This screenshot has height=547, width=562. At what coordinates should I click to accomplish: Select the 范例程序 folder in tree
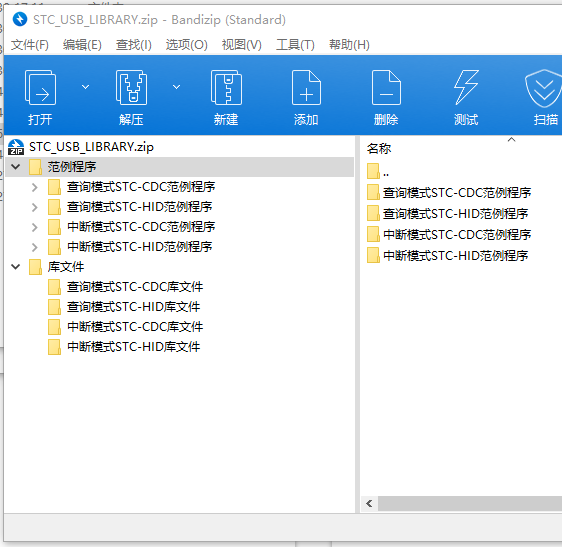(72, 167)
